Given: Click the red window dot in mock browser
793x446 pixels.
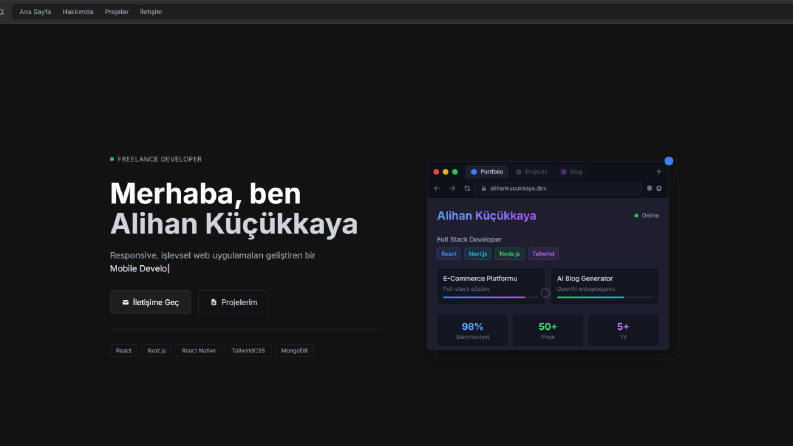Looking at the screenshot, I should [436, 172].
